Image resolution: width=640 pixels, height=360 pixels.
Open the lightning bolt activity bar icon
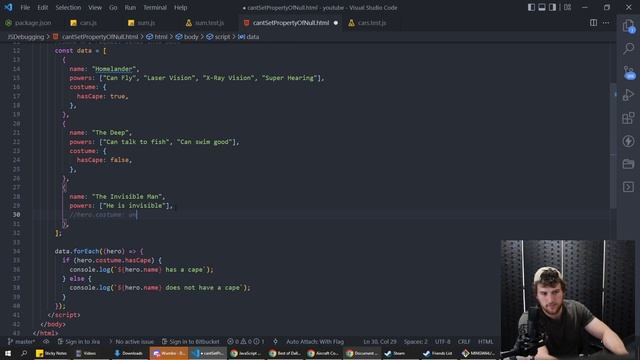click(x=629, y=141)
